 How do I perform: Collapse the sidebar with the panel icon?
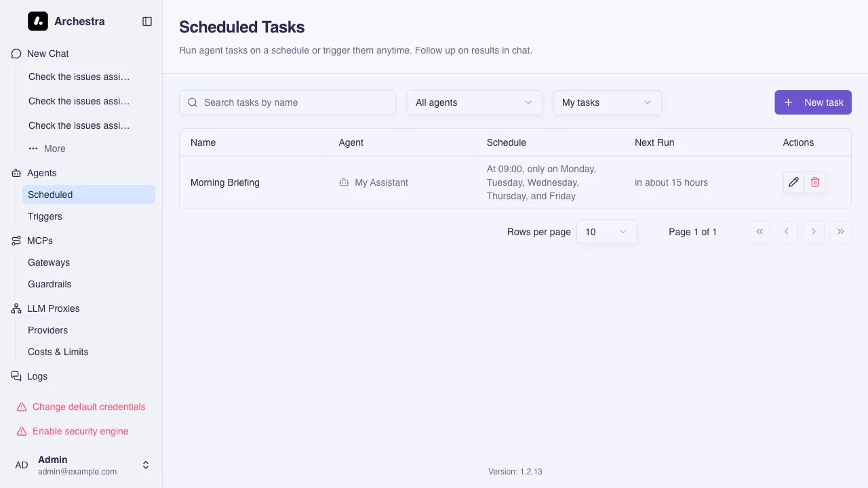147,22
